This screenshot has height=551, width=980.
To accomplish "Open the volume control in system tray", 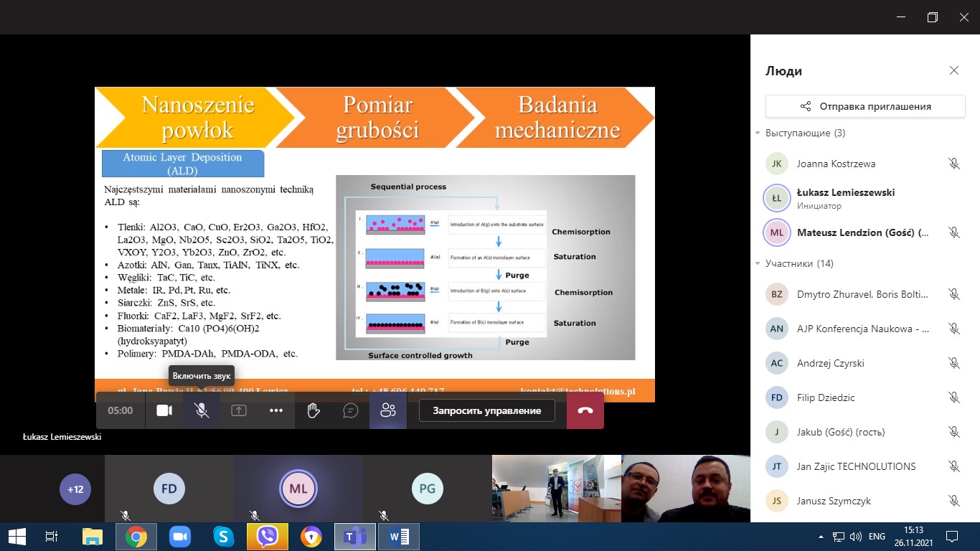I will coord(856,537).
